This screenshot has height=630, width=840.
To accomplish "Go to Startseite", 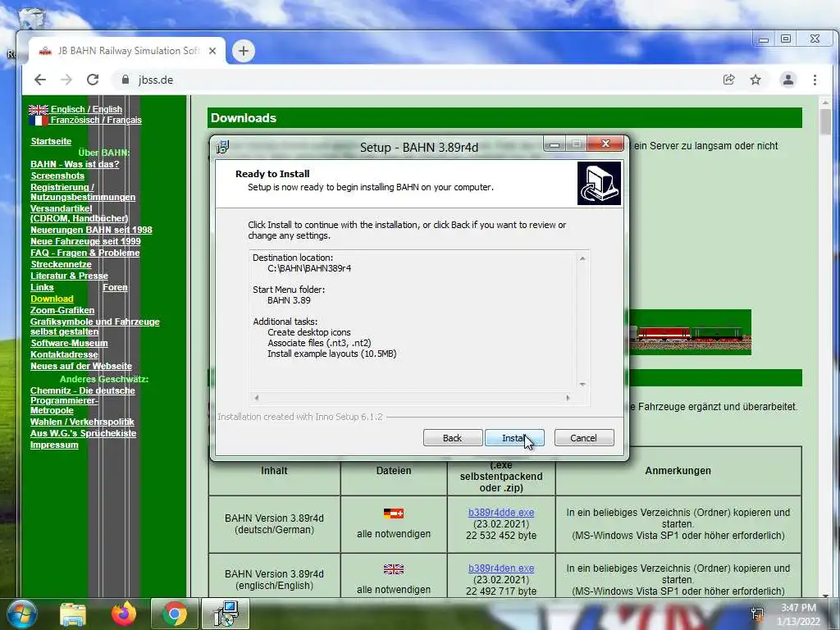I will click(51, 141).
